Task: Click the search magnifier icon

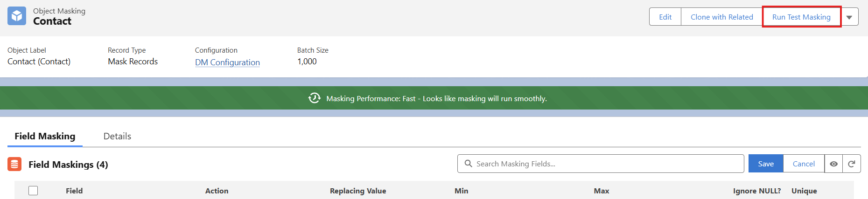Action: [x=468, y=164]
